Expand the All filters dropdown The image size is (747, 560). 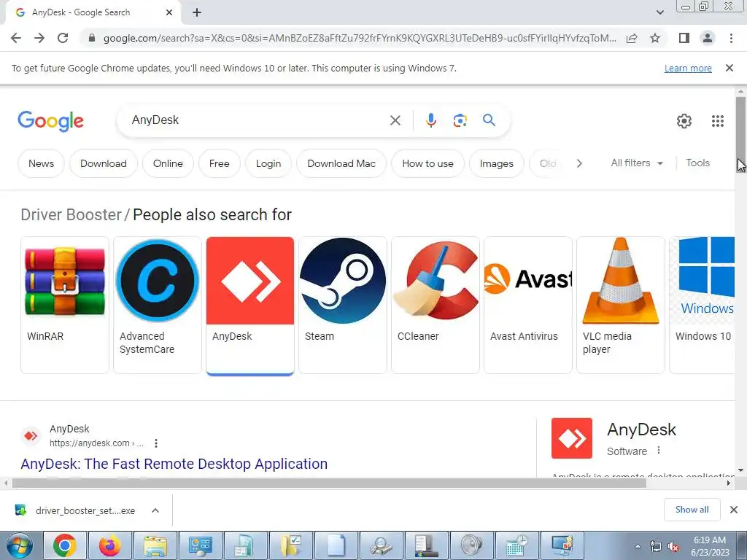pos(636,163)
